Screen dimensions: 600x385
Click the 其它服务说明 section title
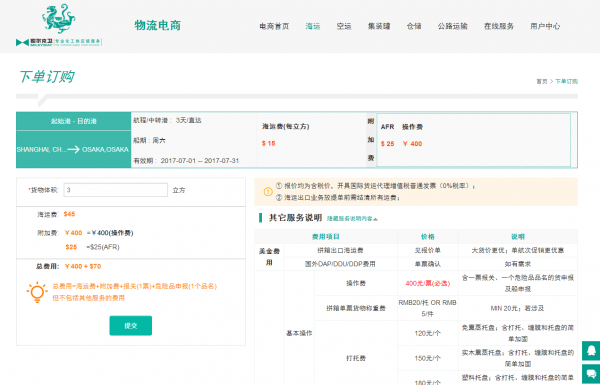(x=295, y=218)
